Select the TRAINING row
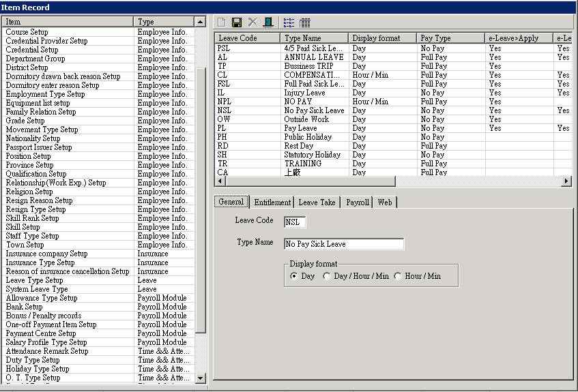The height and width of the screenshot is (392, 578). [x=393, y=164]
